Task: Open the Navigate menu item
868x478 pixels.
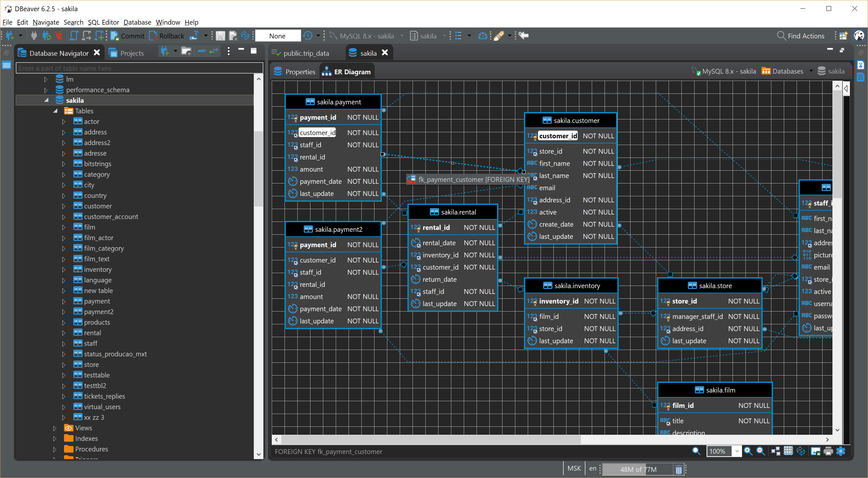Action: [45, 22]
